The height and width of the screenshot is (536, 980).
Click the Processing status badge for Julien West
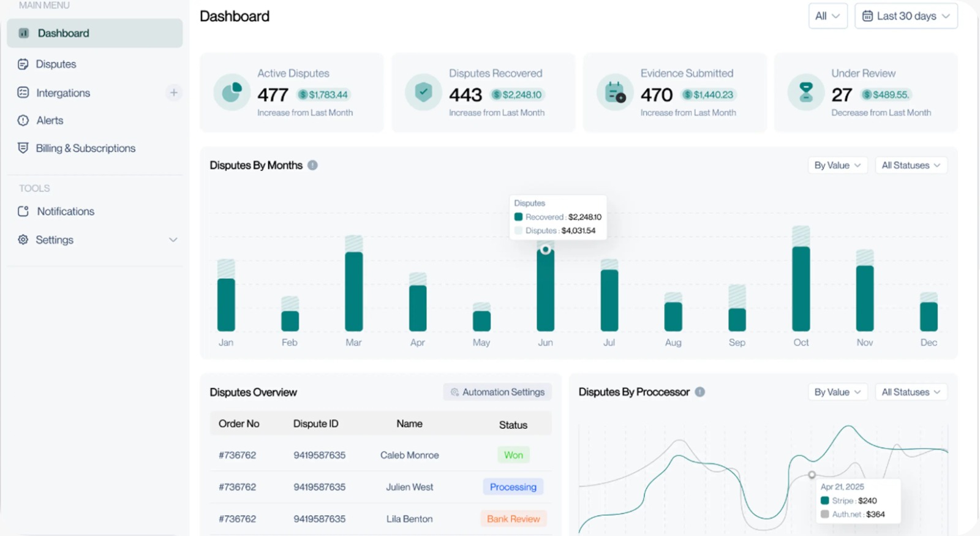(513, 487)
